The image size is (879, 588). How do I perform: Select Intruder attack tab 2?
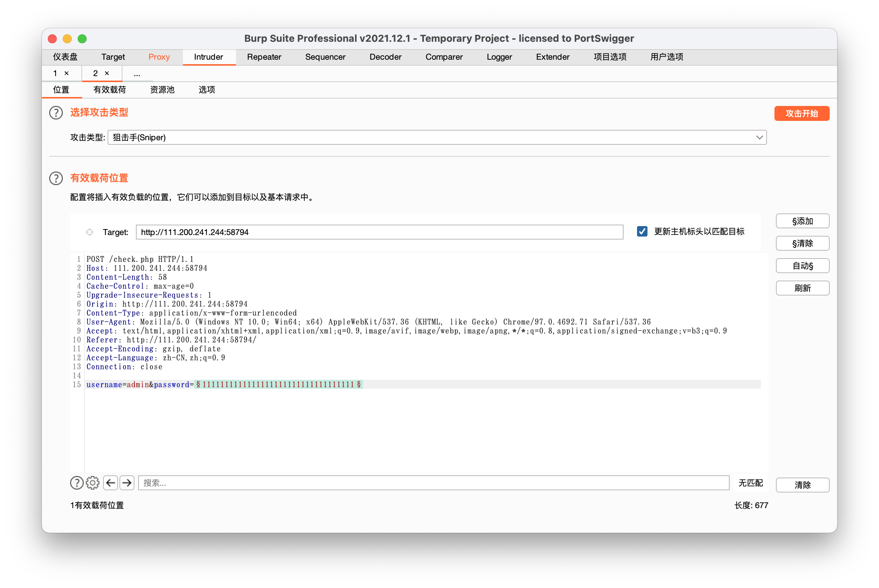click(95, 73)
